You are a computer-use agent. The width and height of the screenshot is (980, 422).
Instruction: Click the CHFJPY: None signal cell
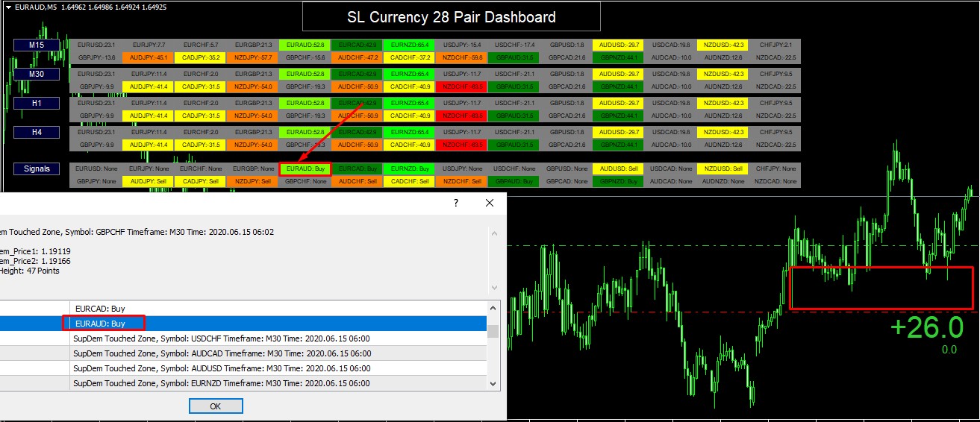click(774, 169)
